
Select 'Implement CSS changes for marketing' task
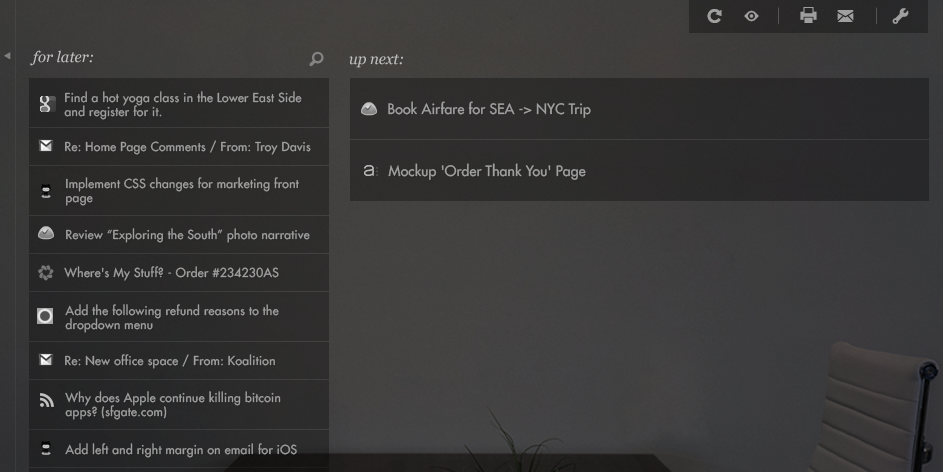pyautogui.click(x=179, y=191)
